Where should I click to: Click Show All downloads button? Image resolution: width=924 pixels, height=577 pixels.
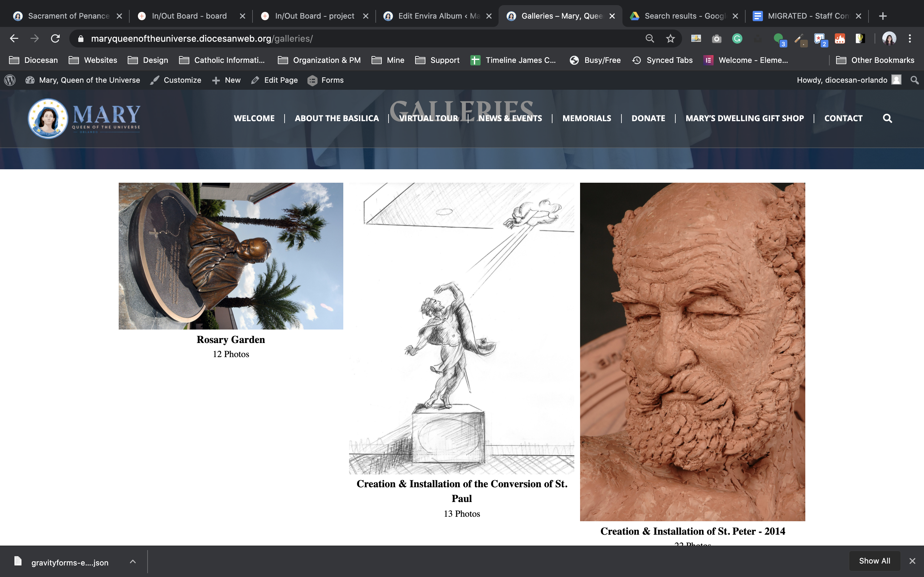(874, 561)
